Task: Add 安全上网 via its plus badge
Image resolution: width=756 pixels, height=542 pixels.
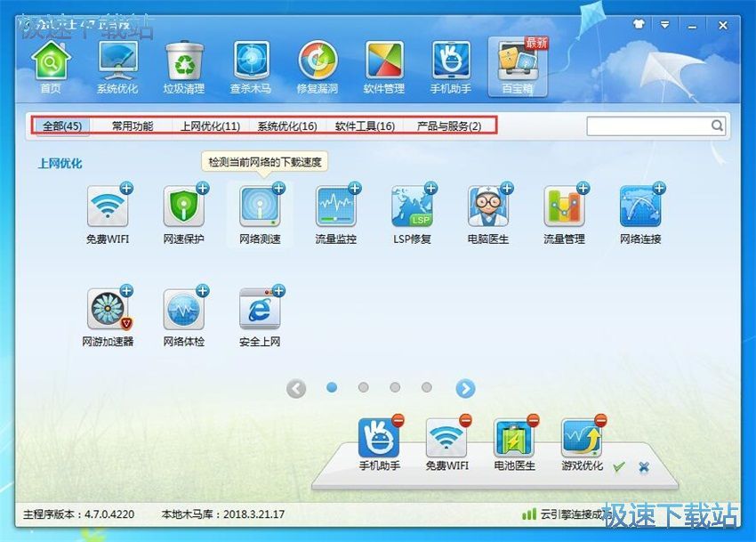Action: click(278, 291)
